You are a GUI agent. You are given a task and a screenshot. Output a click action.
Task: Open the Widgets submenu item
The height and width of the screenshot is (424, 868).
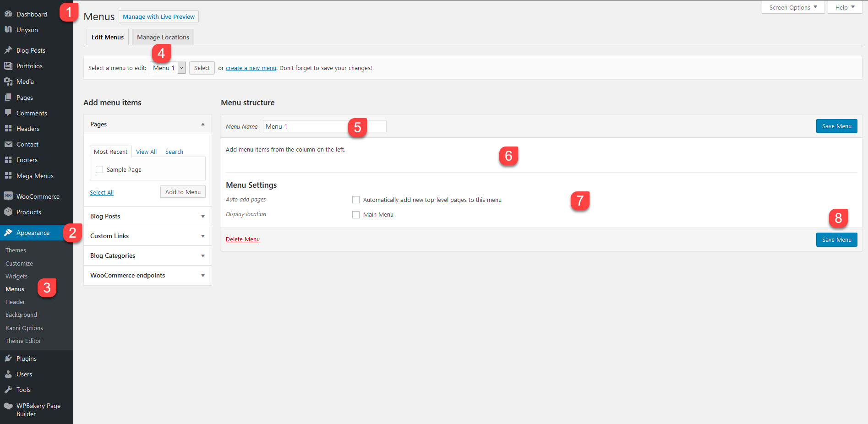pyautogui.click(x=16, y=276)
